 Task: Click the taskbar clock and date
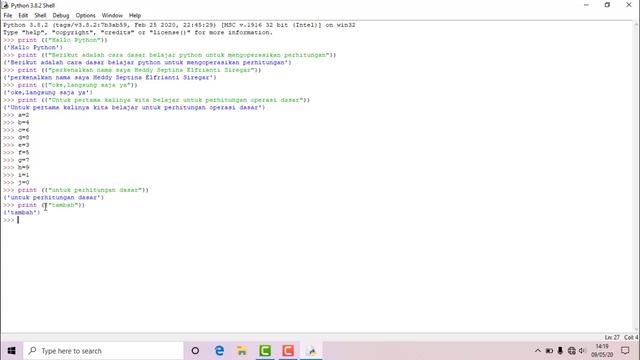(x=602, y=351)
